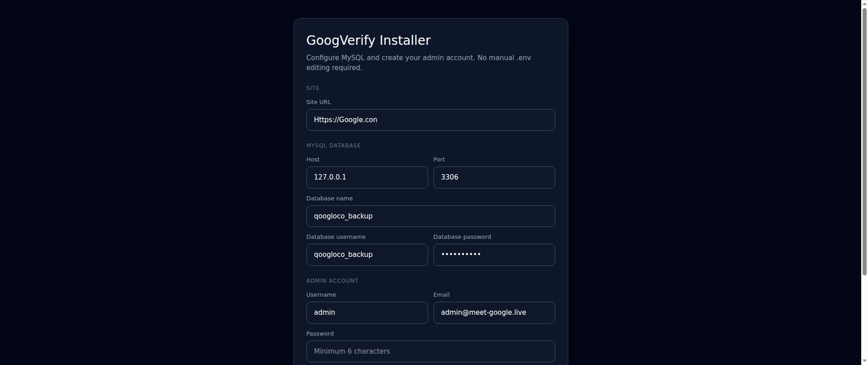Click the Site URL input field
The image size is (868, 365).
pos(430,120)
